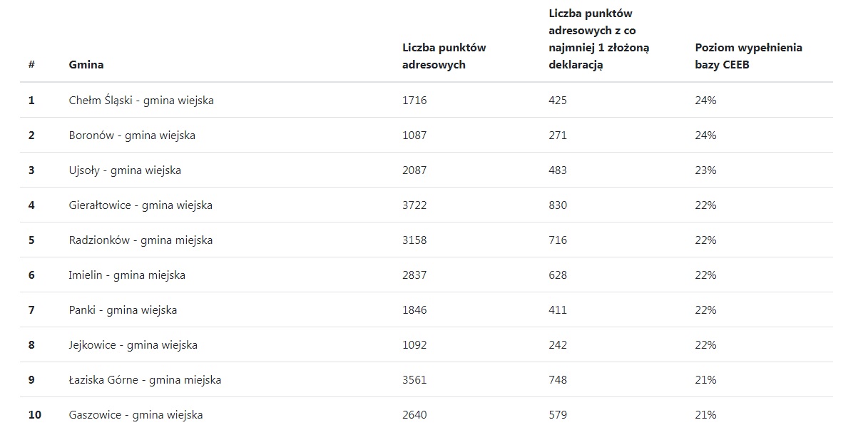Click the Liczba punktów adresowych header

444,56
